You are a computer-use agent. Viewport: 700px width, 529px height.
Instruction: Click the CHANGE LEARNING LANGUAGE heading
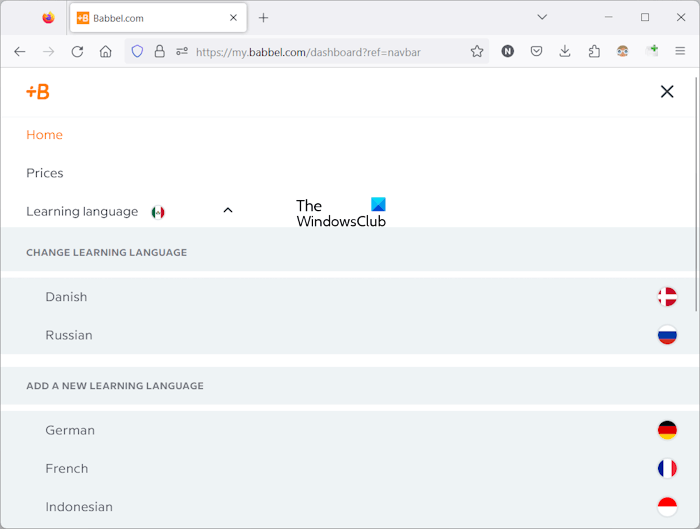[x=107, y=253]
